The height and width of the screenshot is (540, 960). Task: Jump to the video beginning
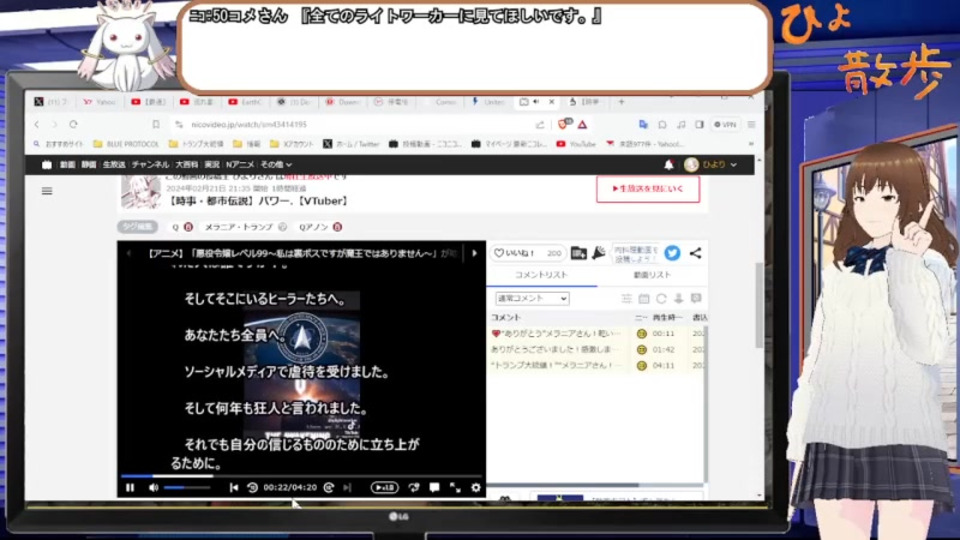tap(234, 488)
